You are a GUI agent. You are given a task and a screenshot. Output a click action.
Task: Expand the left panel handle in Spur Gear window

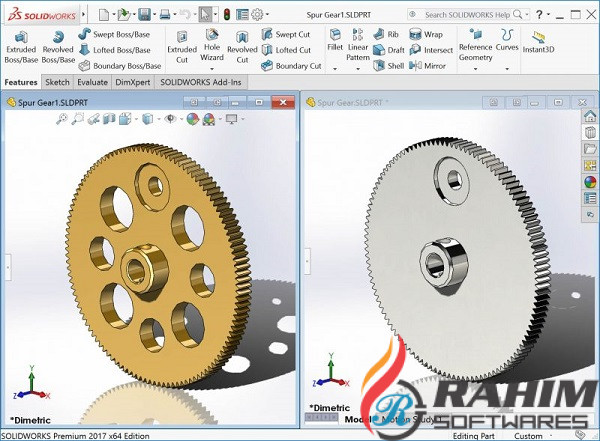[x=307, y=261]
